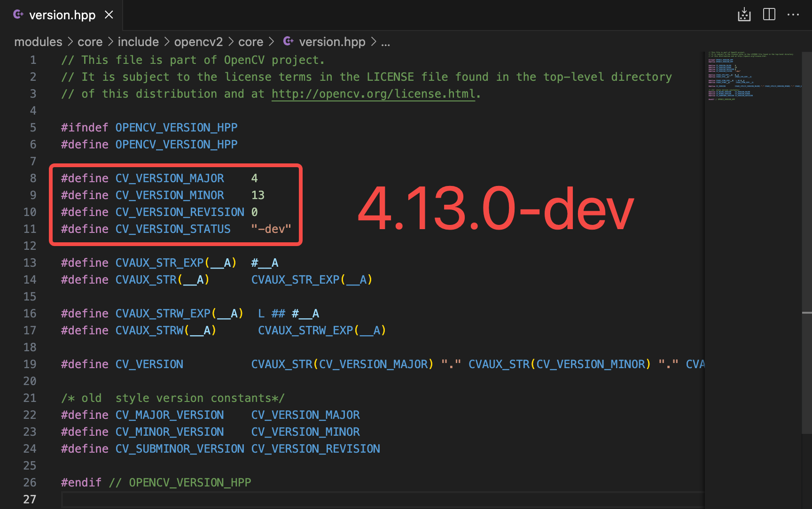Click line number 27 in the gutter
The width and height of the screenshot is (812, 509).
(30, 500)
